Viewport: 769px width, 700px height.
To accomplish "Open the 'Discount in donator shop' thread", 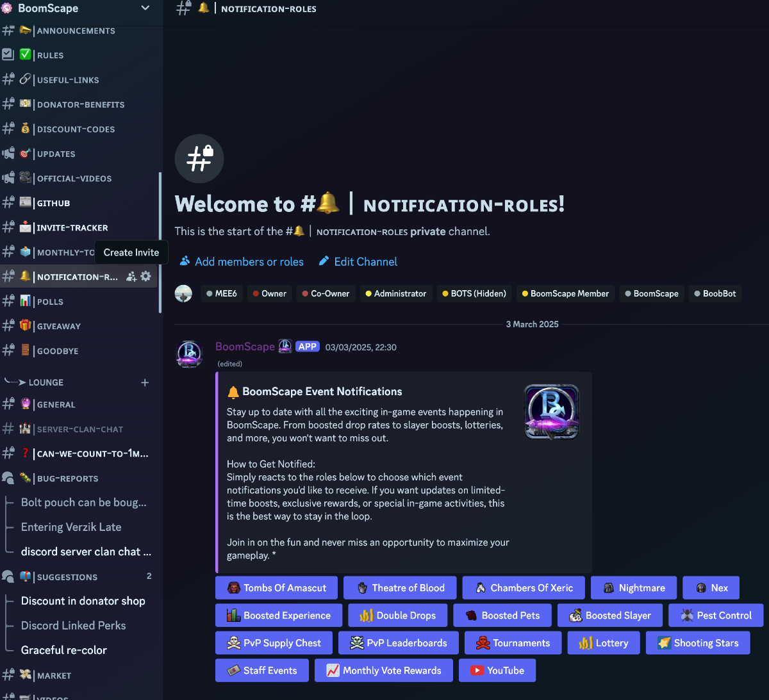I will coord(83,601).
